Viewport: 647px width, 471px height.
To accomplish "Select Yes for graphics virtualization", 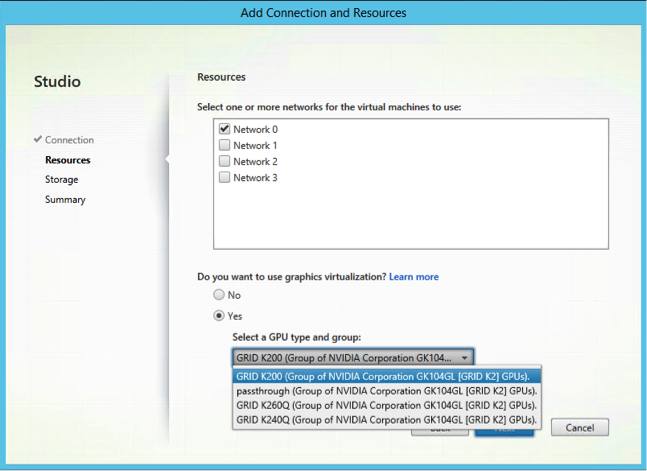I will (219, 315).
